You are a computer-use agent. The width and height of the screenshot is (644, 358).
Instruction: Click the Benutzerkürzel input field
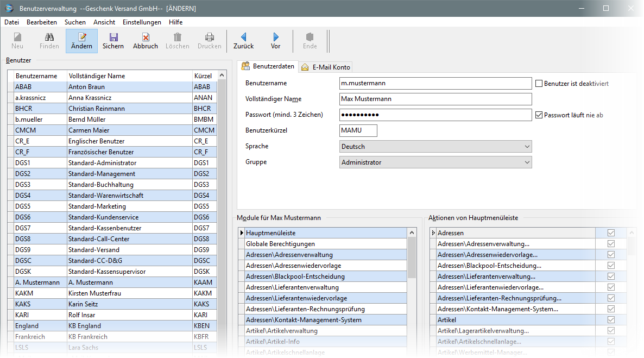(358, 131)
